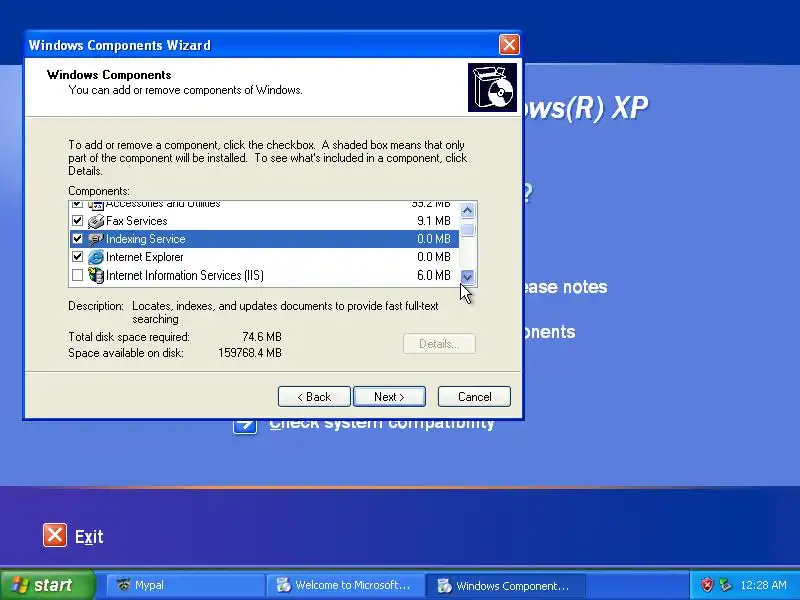Click the components list scroll up arrow
The height and width of the screenshot is (600, 800).
coord(467,210)
